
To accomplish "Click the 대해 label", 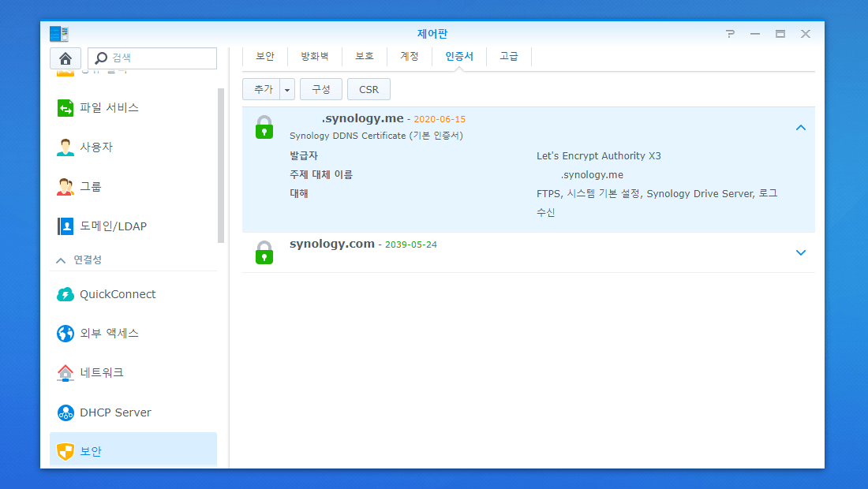I will pyautogui.click(x=299, y=193).
